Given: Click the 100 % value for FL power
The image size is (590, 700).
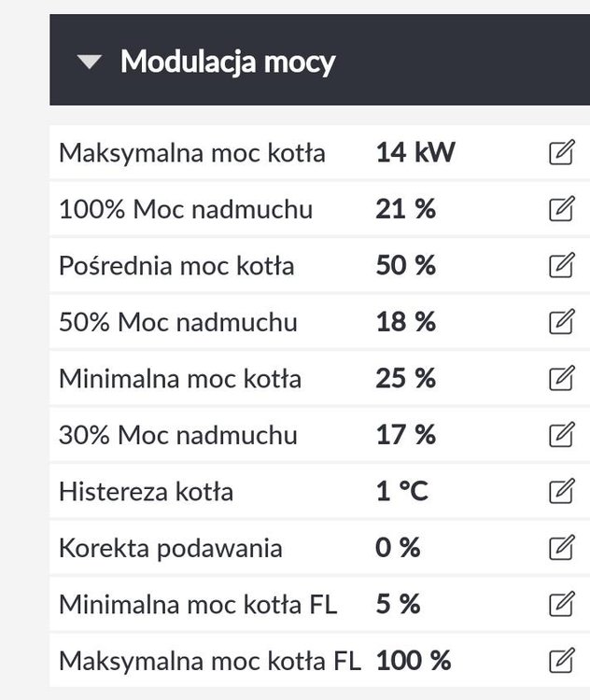Looking at the screenshot, I should [413, 661].
